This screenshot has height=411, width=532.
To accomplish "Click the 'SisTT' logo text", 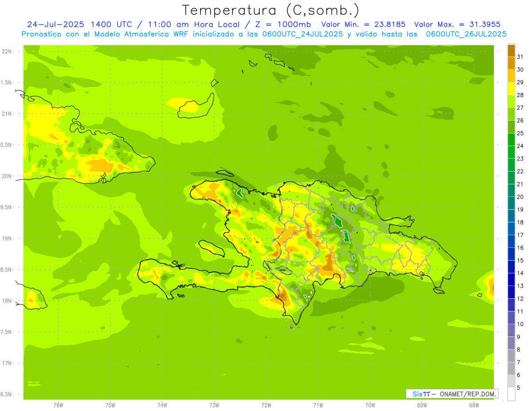I will (421, 394).
